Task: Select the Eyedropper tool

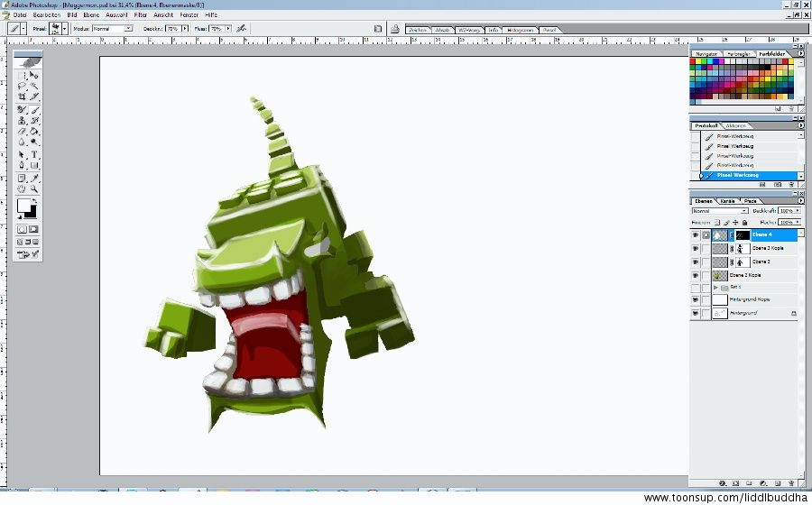Action: [34, 179]
